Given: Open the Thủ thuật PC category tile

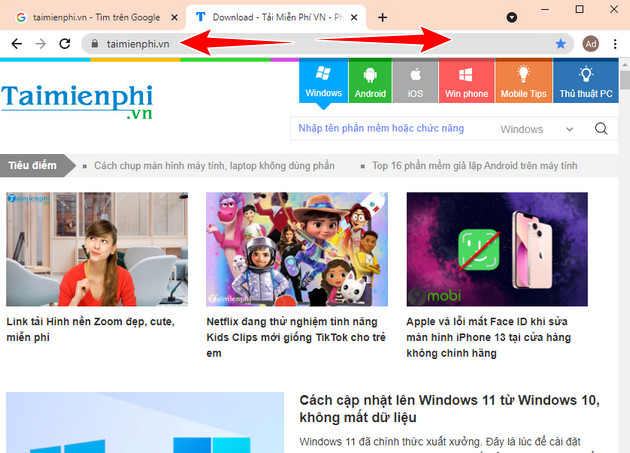Looking at the screenshot, I should [x=586, y=81].
